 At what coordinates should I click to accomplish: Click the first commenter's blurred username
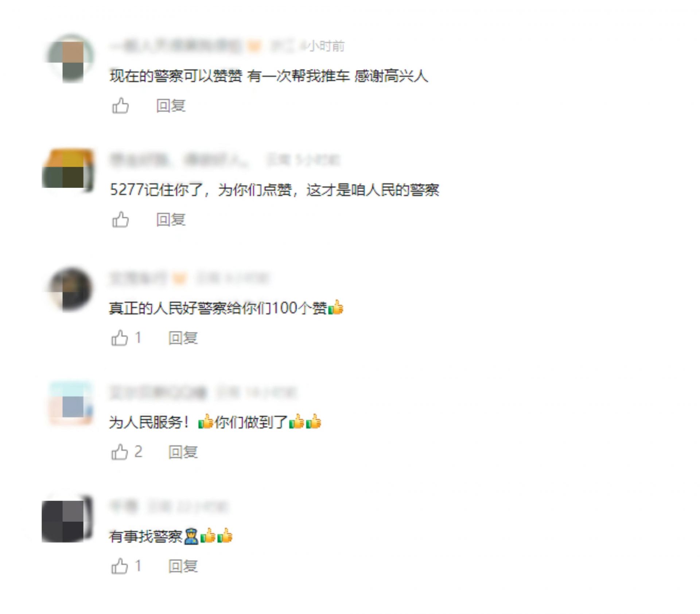pos(175,46)
